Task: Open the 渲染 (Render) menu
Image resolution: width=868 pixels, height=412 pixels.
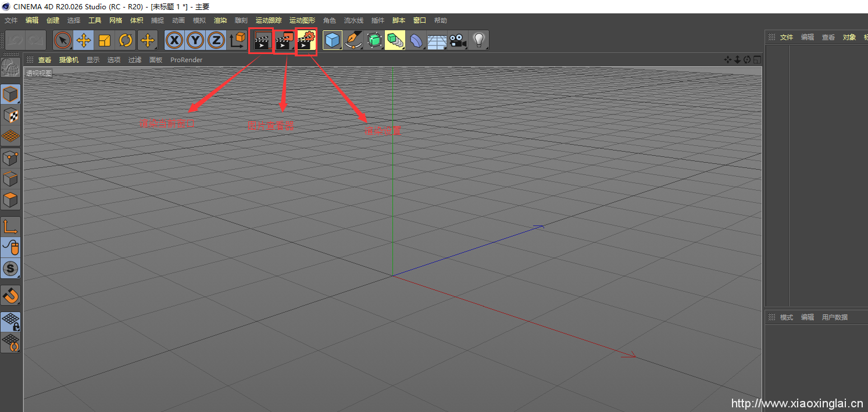Action: coord(220,20)
